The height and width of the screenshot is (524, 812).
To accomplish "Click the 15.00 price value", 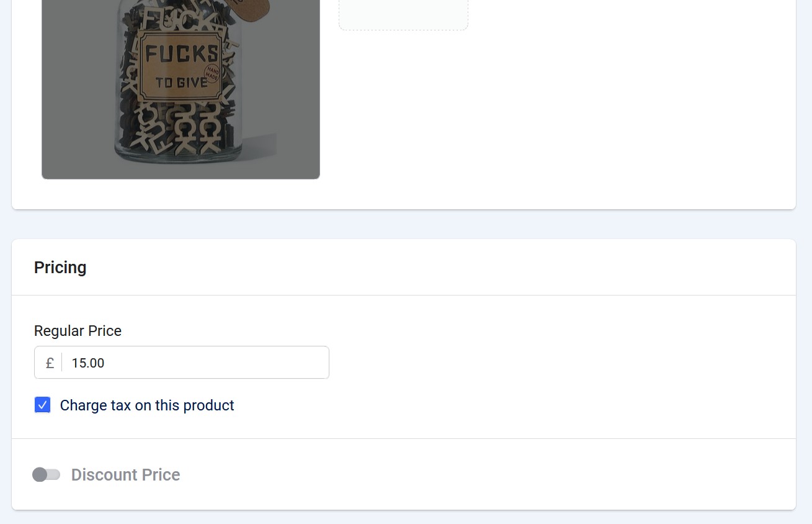I will pos(88,363).
